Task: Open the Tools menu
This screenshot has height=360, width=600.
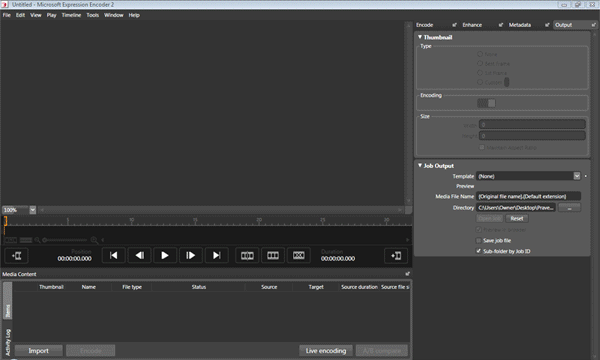Action: pyautogui.click(x=93, y=15)
